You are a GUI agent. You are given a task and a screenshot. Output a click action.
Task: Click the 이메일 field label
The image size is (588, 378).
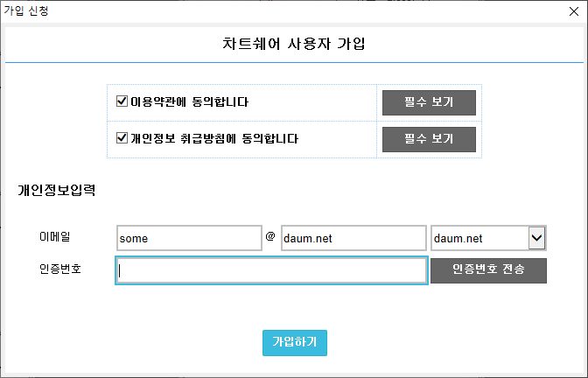click(54, 237)
